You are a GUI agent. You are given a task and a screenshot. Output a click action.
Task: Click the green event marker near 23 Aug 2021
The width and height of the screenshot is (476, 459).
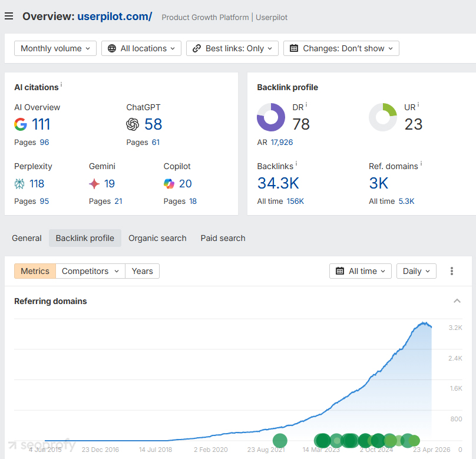click(280, 441)
